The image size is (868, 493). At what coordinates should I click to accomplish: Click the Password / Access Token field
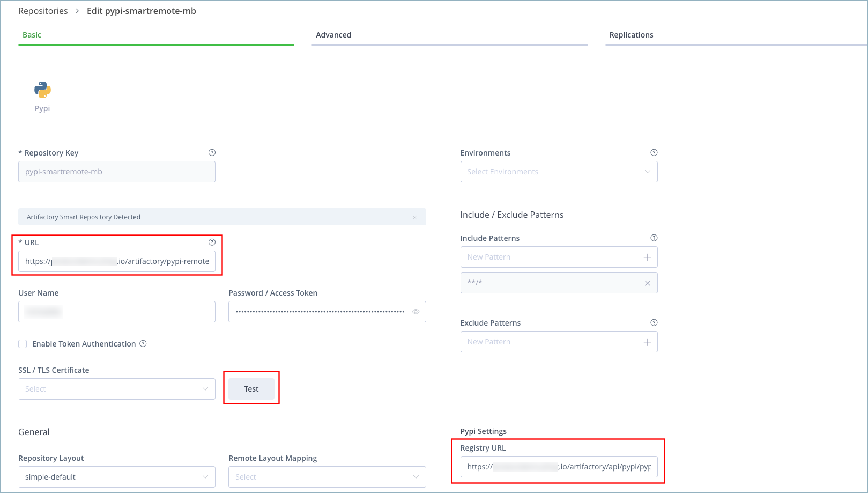(x=327, y=312)
